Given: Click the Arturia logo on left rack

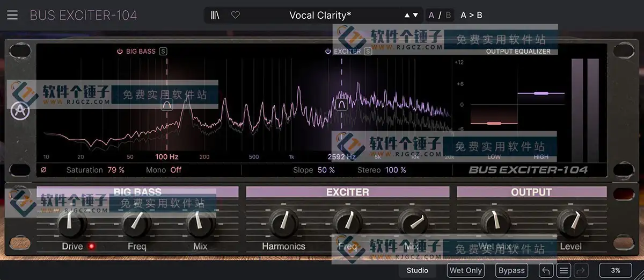Looking at the screenshot, I should [19, 111].
